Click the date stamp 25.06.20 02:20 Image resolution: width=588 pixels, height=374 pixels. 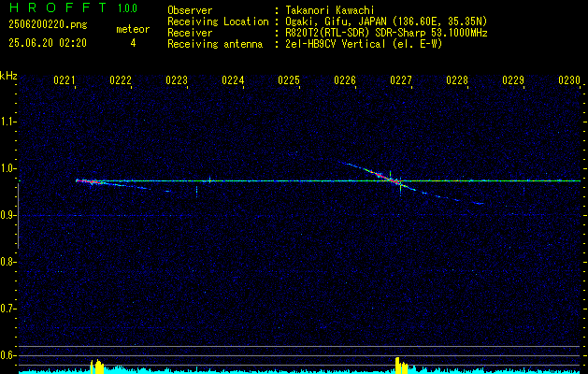pos(48,43)
